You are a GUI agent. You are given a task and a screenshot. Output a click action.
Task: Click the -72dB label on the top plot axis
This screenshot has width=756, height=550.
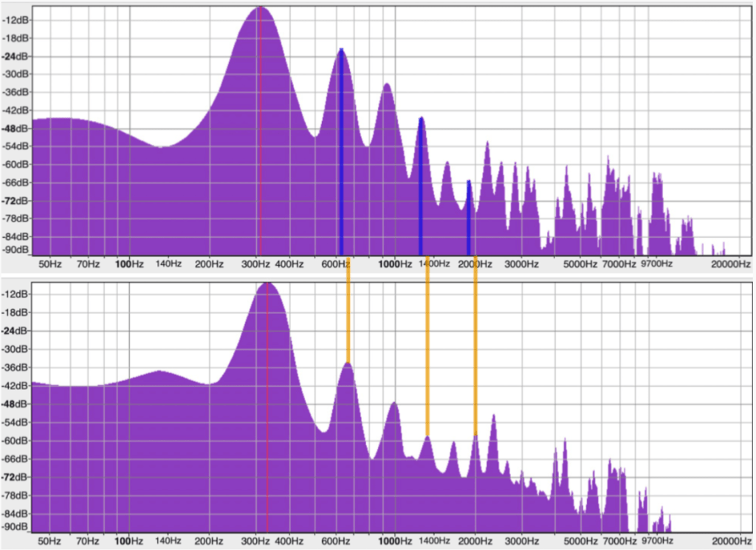(16, 201)
